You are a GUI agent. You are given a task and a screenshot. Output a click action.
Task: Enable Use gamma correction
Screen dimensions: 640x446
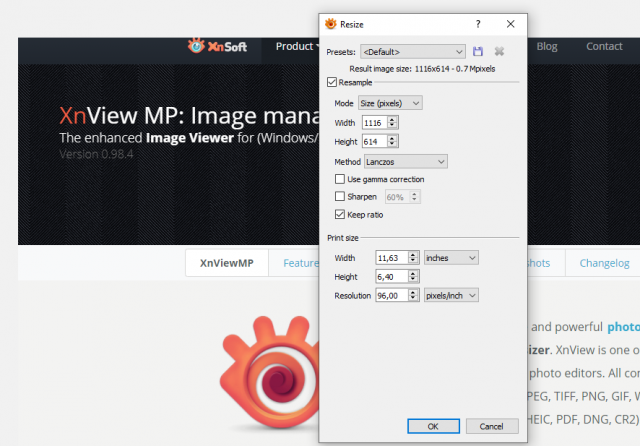click(x=340, y=179)
